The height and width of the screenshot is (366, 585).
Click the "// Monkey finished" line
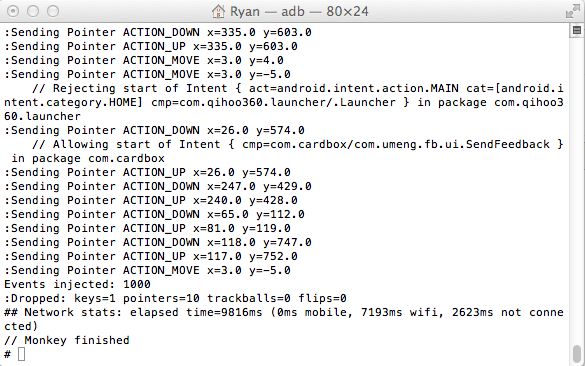[x=67, y=340]
